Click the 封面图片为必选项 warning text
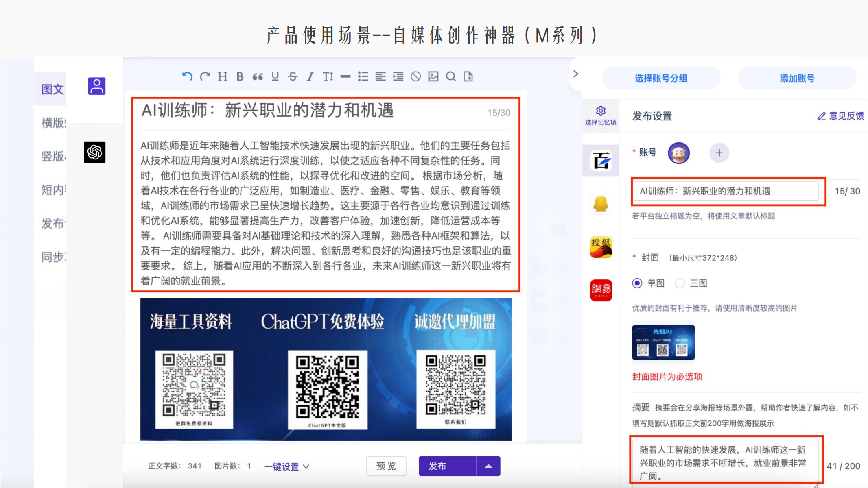The image size is (868, 488). point(667,377)
